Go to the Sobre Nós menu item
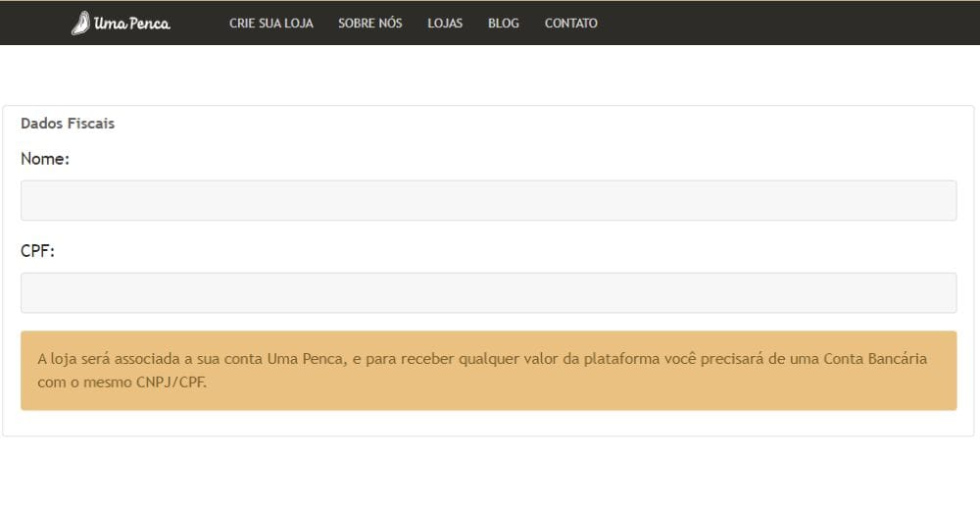Image resolution: width=980 pixels, height=509 pixels. click(x=369, y=24)
